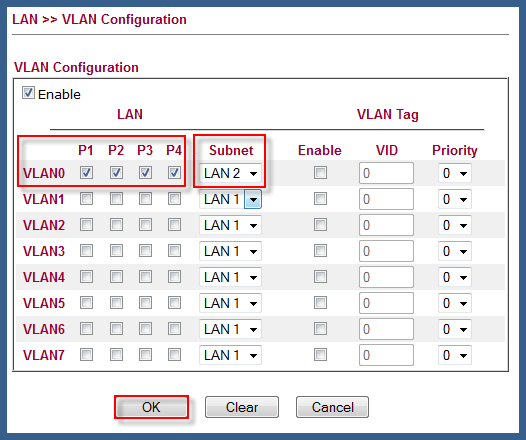Uncheck P1 for VLAN0
Viewport: 526px width, 440px height.
click(x=86, y=173)
